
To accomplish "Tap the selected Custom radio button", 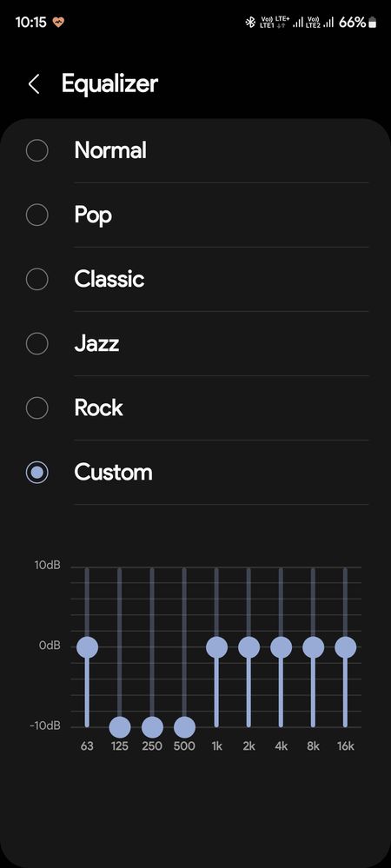I will point(37,472).
